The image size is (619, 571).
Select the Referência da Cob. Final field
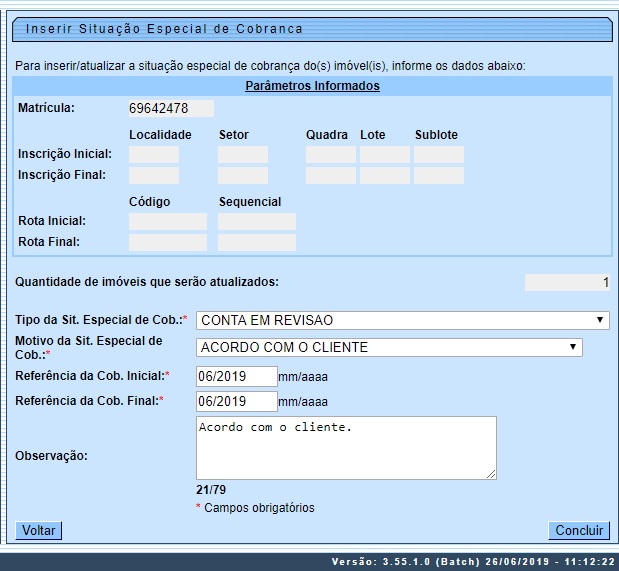(x=236, y=401)
